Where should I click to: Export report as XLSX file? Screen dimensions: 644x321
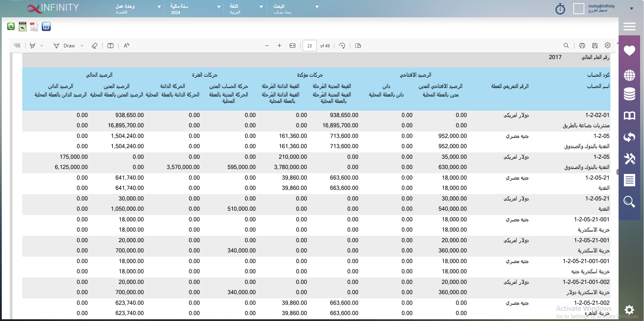[23, 27]
